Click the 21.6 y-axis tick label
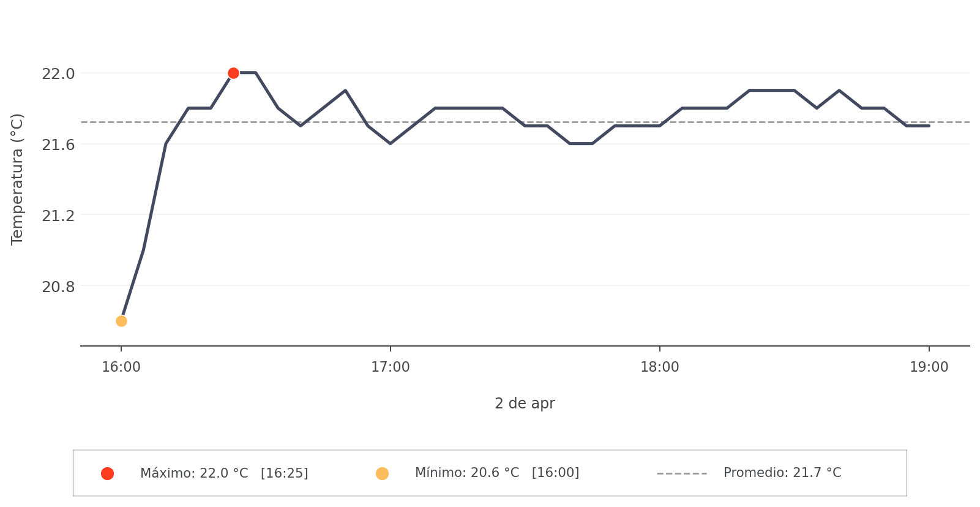The width and height of the screenshot is (980, 507). tap(58, 145)
